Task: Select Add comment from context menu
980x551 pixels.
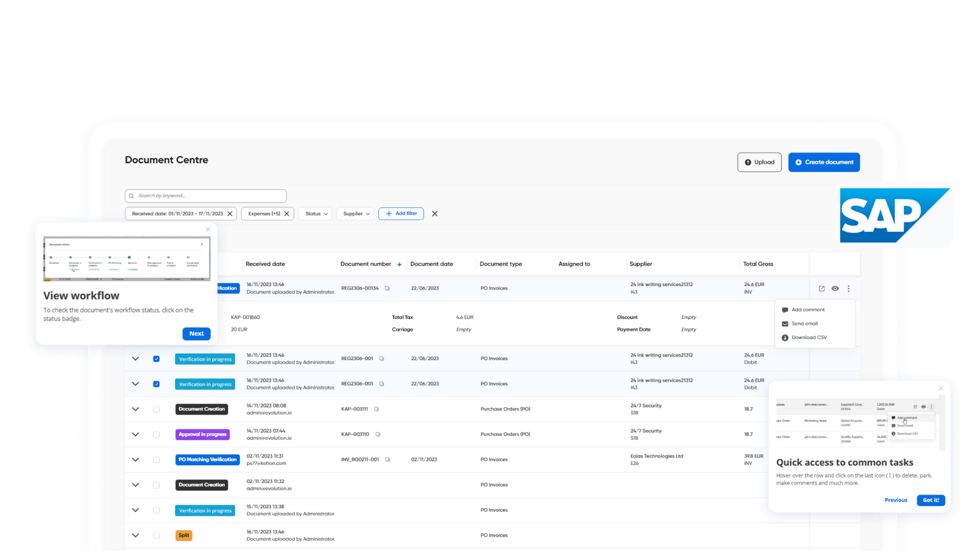Action: [807, 310]
